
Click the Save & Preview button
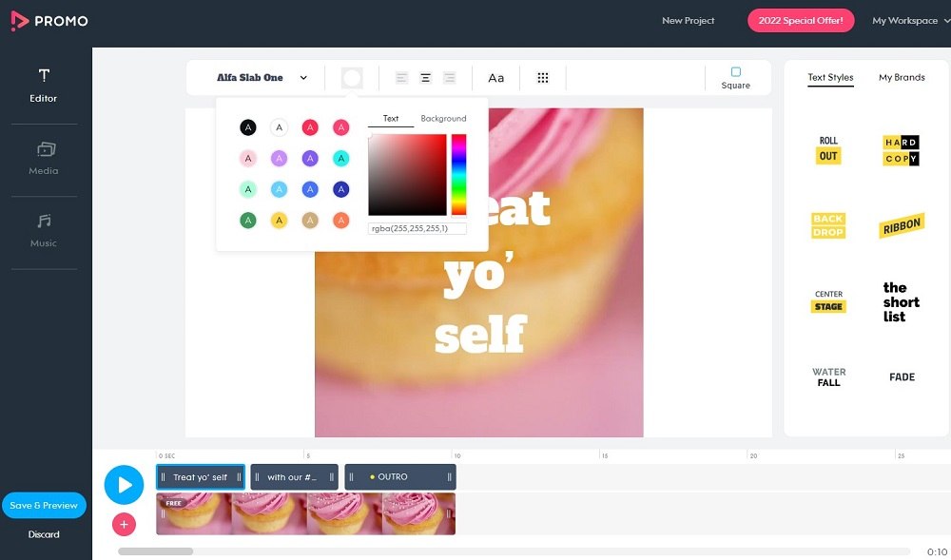pyautogui.click(x=44, y=505)
